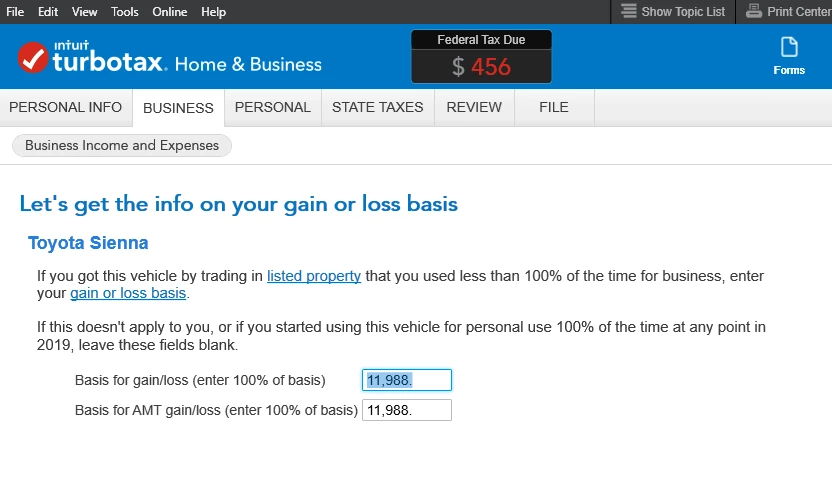832x486 pixels.
Task: Switch to the REVIEW tab
Action: click(474, 108)
